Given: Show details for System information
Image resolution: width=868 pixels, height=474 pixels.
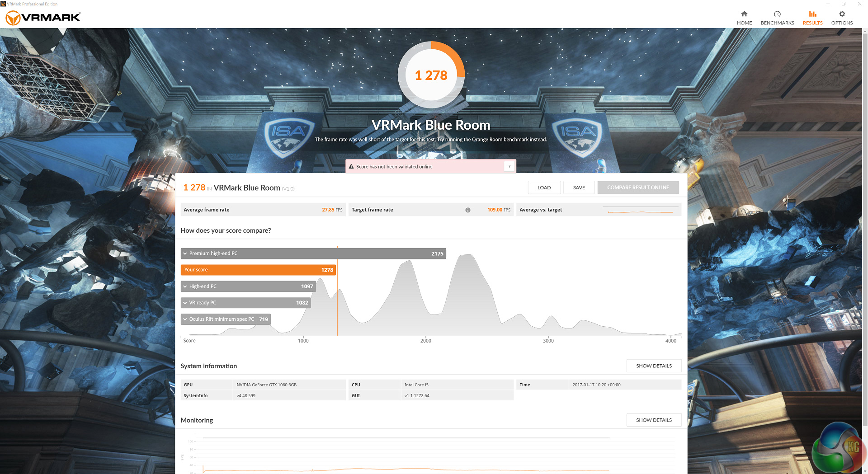Looking at the screenshot, I should click(x=654, y=366).
